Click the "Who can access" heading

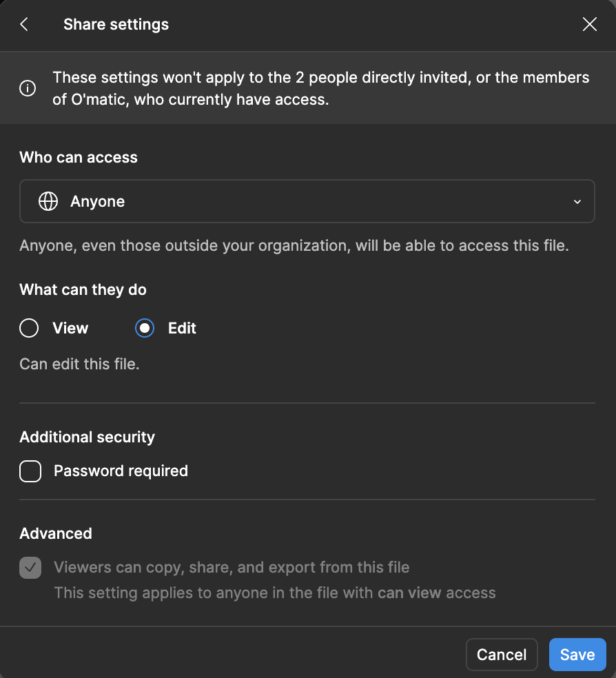79,157
